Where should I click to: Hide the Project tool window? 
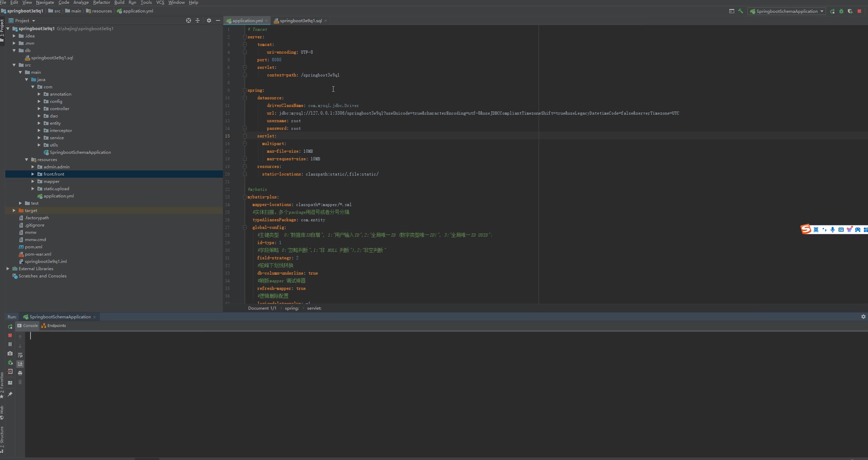(218, 20)
